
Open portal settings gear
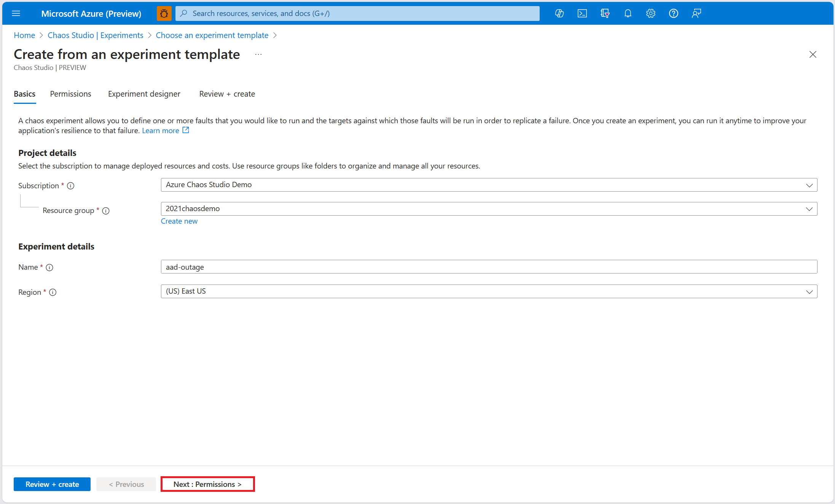[650, 13]
